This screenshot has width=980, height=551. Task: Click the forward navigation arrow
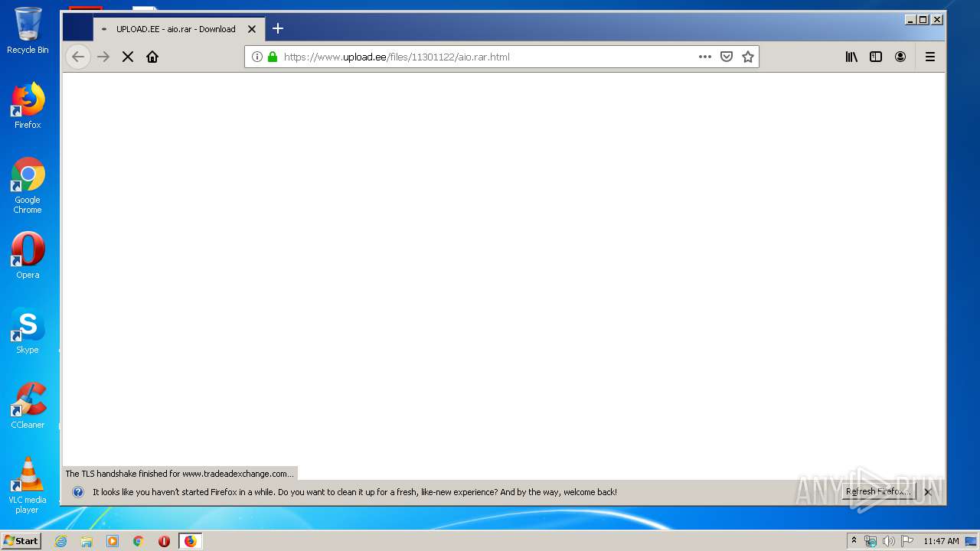tap(103, 57)
